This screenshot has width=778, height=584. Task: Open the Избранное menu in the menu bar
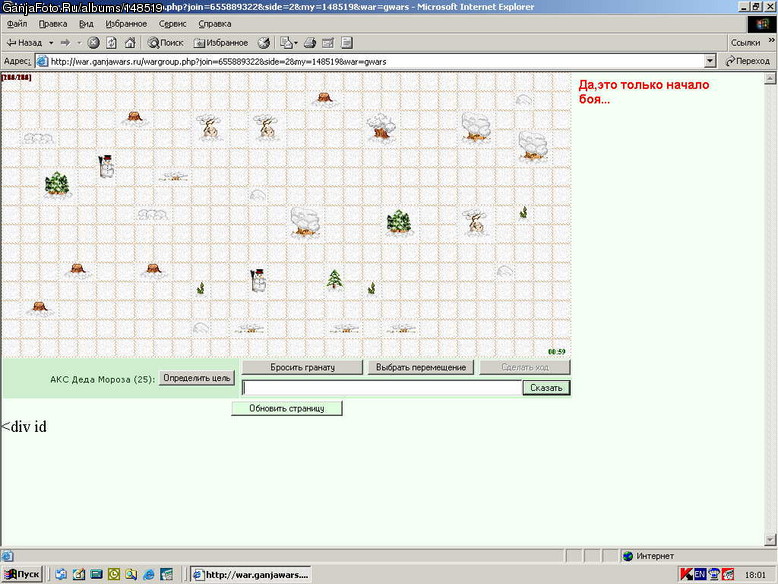(x=126, y=24)
